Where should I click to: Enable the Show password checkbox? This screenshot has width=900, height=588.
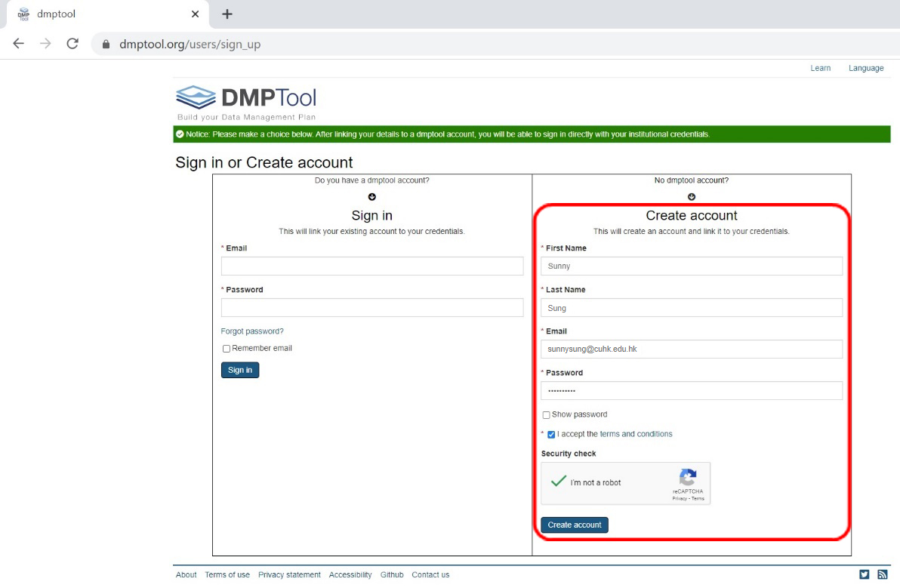pyautogui.click(x=546, y=414)
